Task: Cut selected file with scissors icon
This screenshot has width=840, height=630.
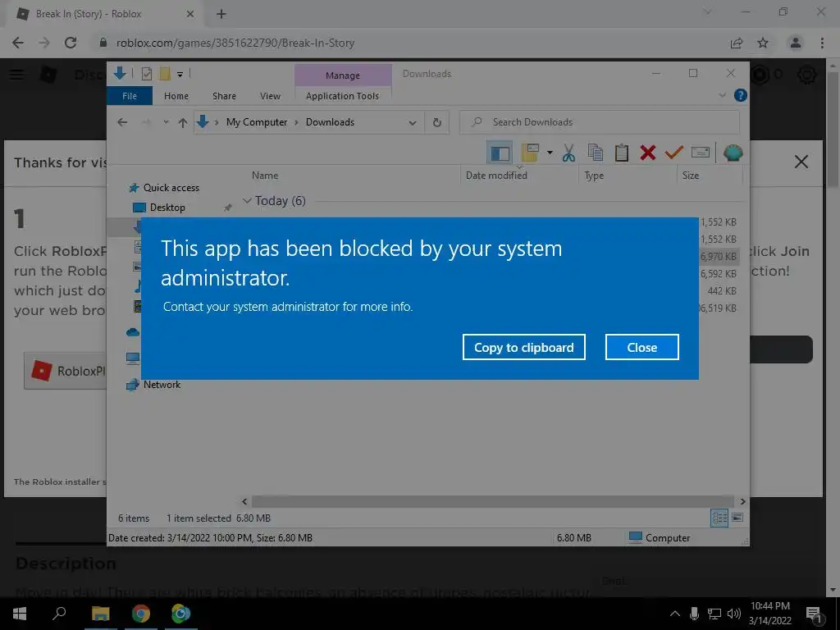Action: point(568,153)
